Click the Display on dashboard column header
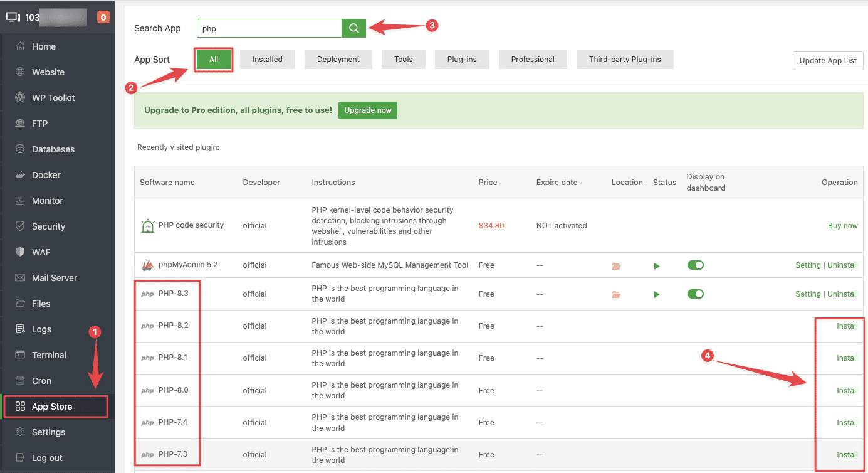Image resolution: width=868 pixels, height=473 pixels. pyautogui.click(x=706, y=183)
